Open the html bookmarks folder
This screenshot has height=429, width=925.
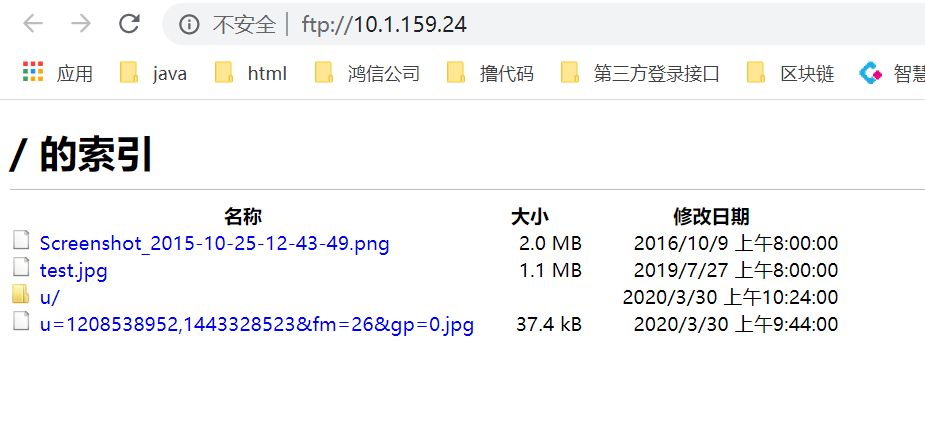point(251,73)
